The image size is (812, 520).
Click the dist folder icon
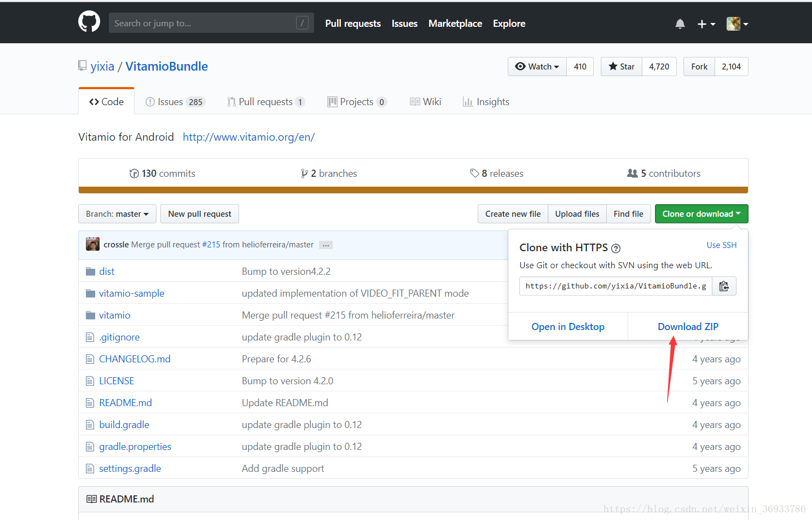[91, 271]
